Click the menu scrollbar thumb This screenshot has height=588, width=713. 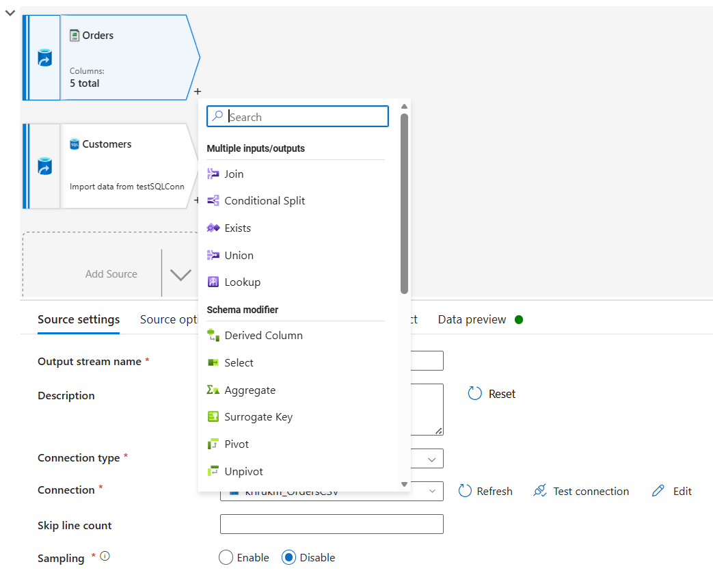(x=404, y=203)
